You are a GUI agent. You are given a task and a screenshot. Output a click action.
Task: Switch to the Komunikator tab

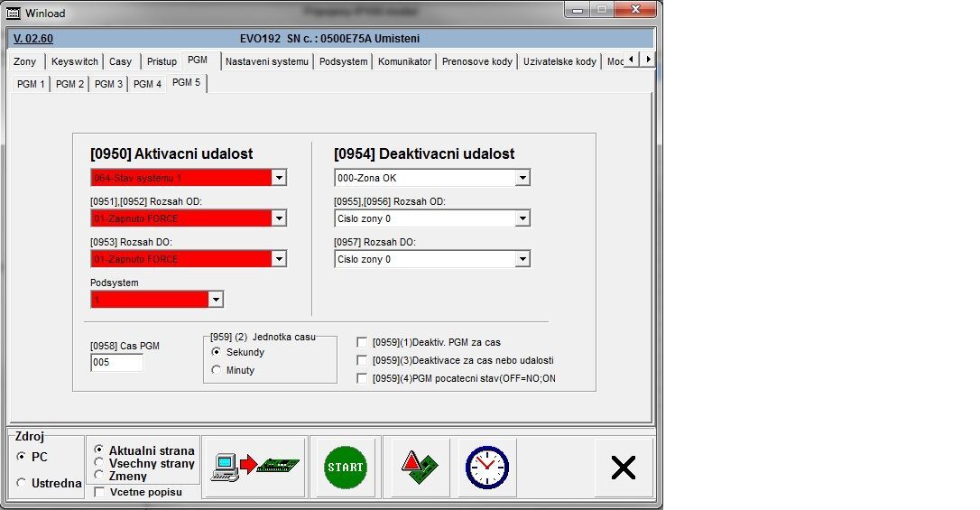pos(404,61)
